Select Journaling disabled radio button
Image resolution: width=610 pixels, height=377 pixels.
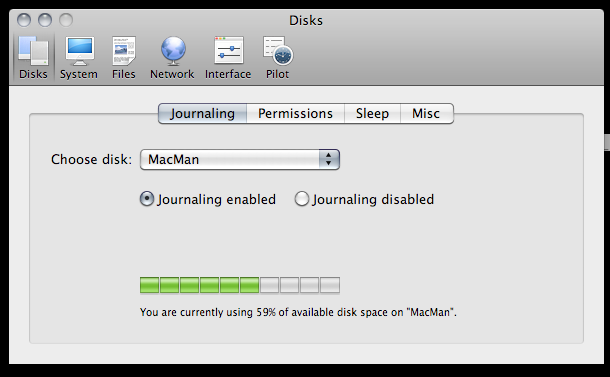tap(301, 199)
